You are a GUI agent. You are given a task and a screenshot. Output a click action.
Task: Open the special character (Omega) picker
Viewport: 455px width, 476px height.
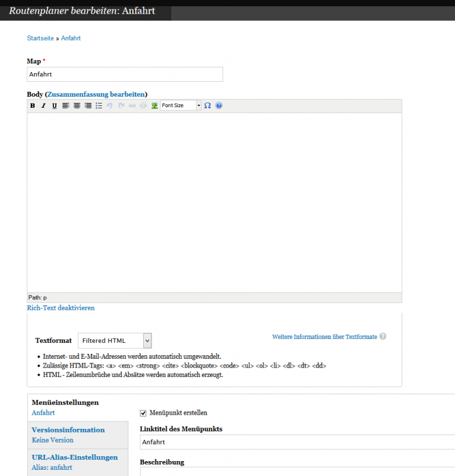pos(208,106)
